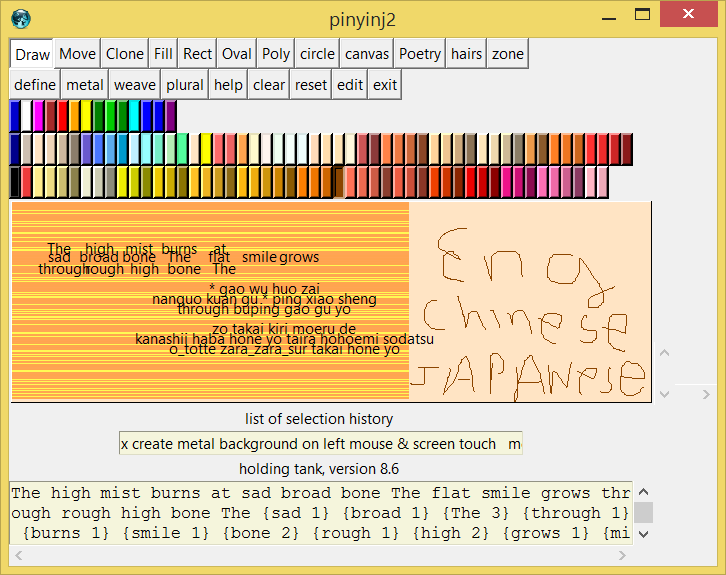Click the canvas text '* gao wu huo zai'
Viewport: 726px width, 575px height.
coord(264,289)
